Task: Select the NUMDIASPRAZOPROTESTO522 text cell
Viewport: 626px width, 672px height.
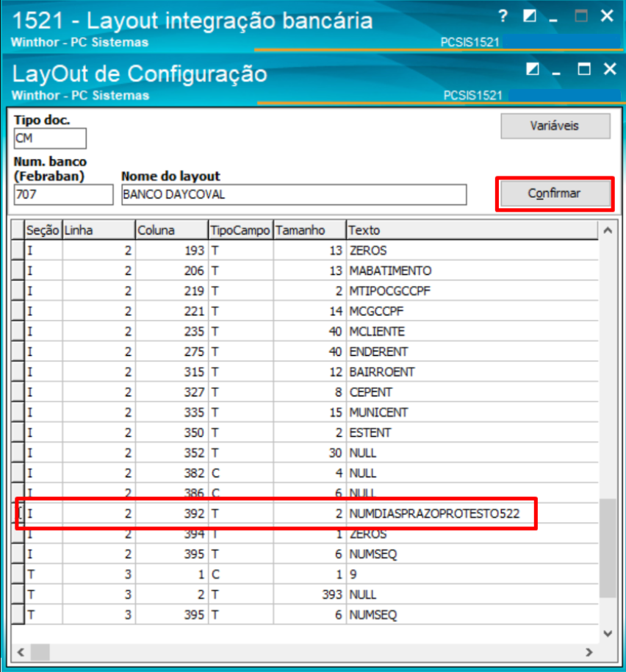Action: click(472, 513)
